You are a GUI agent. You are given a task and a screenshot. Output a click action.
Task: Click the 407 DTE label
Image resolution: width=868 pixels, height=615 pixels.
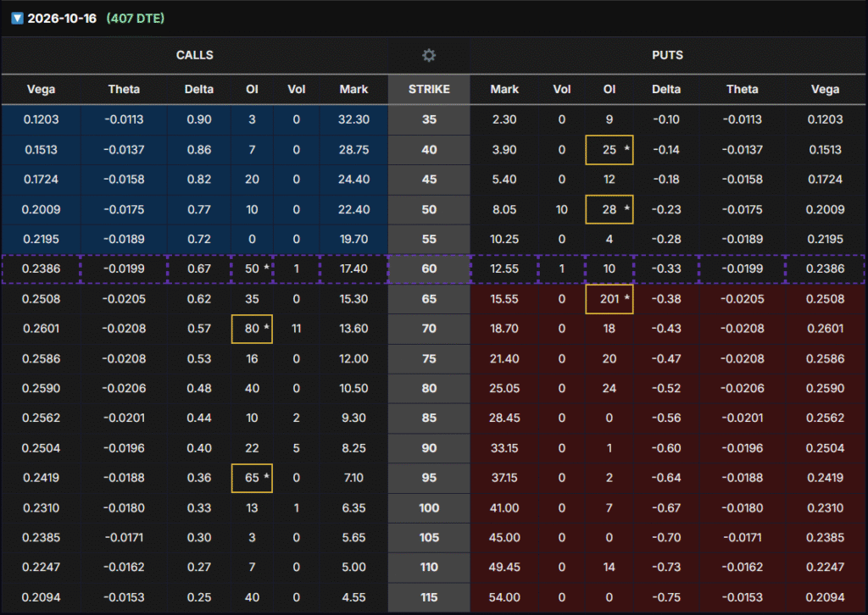click(136, 18)
